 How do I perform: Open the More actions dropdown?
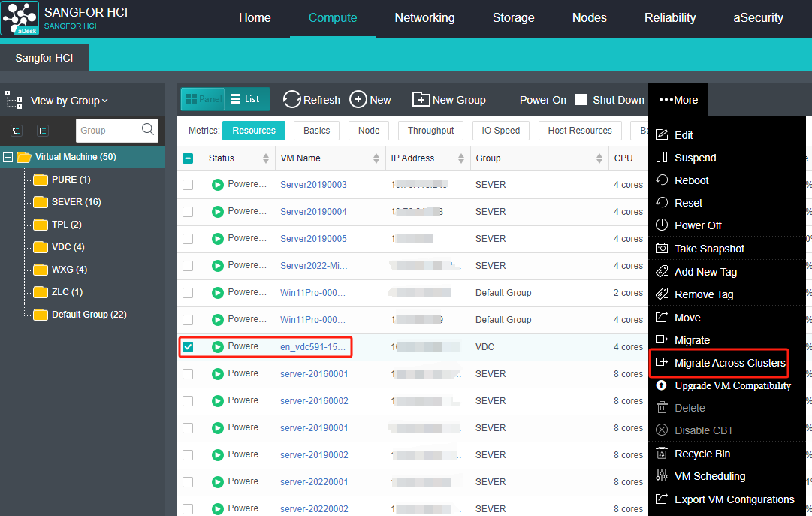click(678, 100)
